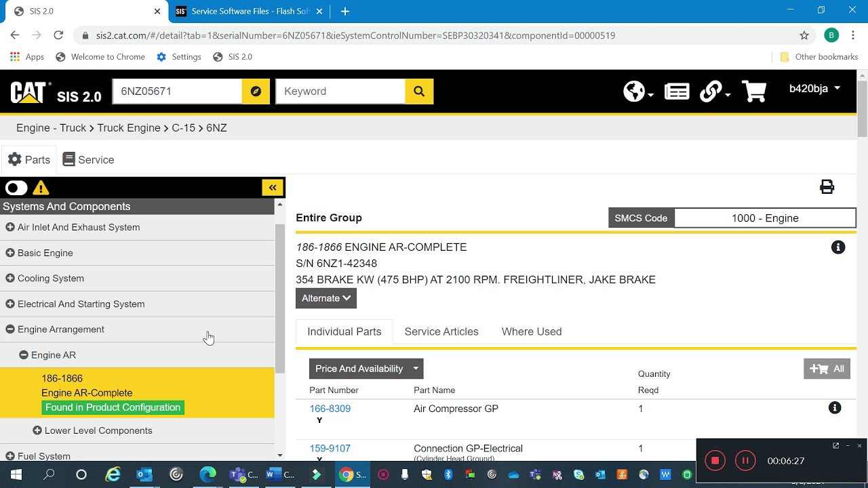Click the browser address bar
868x488 pixels.
pyautogui.click(x=434, y=35)
